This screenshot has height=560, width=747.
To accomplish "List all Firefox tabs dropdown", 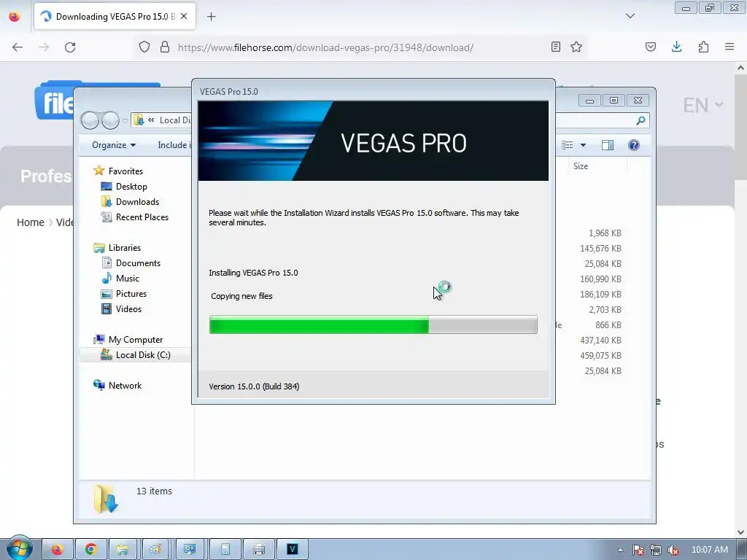I will (x=630, y=16).
